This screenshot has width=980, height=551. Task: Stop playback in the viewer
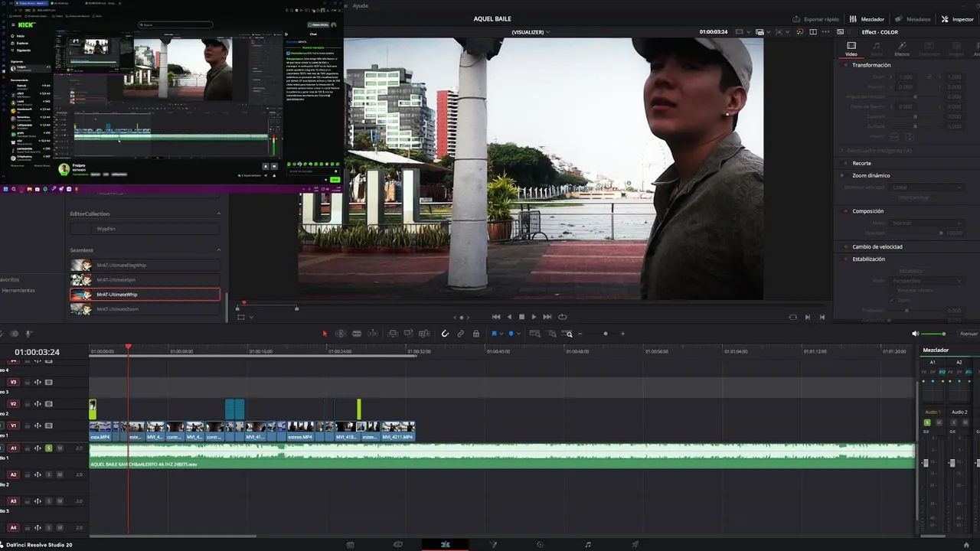(x=521, y=317)
